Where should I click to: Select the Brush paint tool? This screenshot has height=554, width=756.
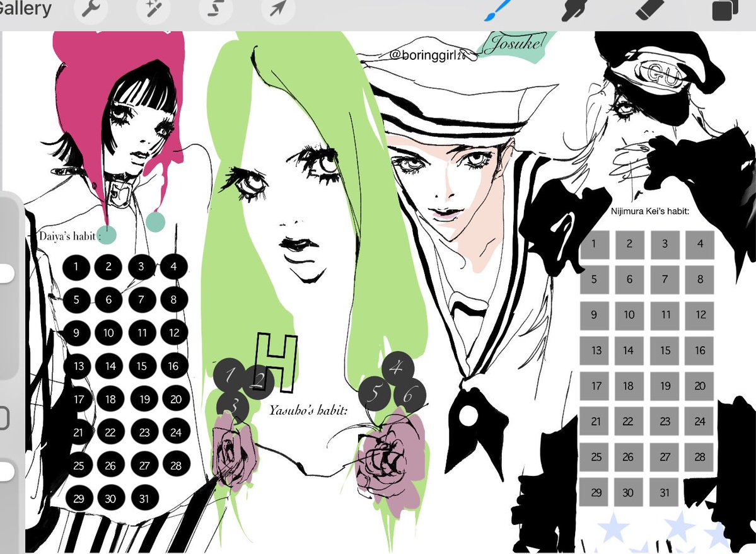[498, 9]
